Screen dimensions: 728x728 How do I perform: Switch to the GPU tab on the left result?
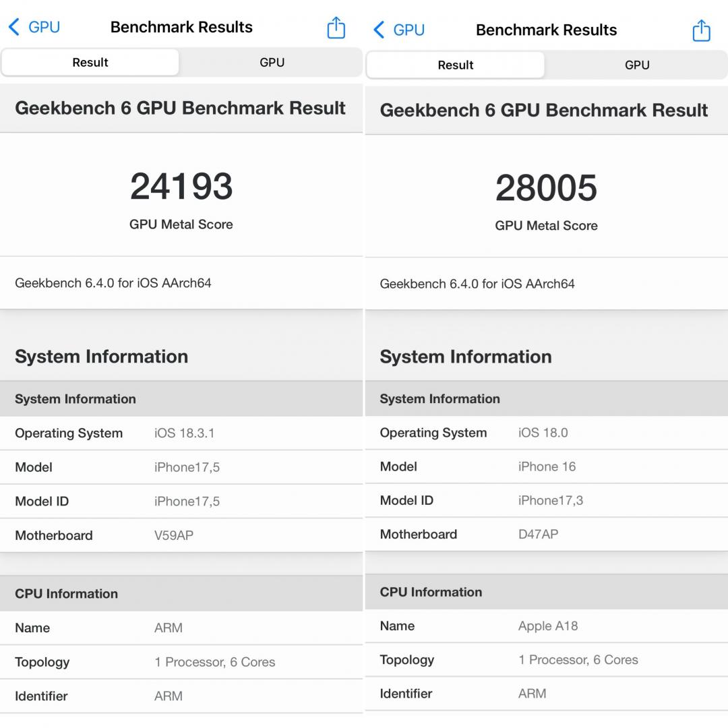(x=272, y=62)
